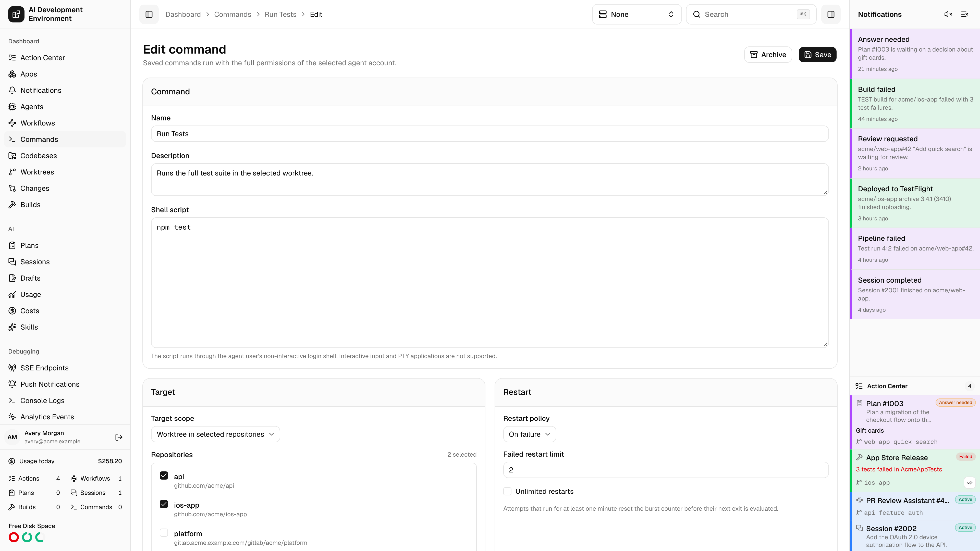Screen dimensions: 980x551
Task: Open Worktrees in the sidebar
Action: [65, 172]
